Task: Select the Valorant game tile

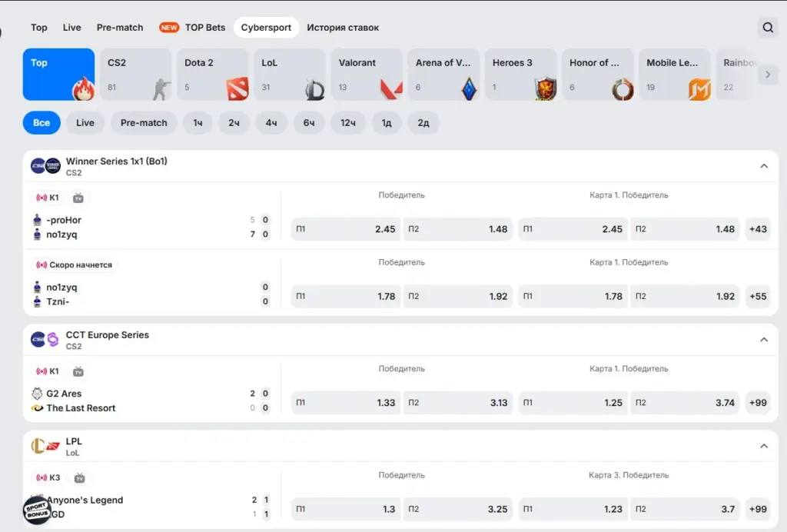Action: (367, 75)
